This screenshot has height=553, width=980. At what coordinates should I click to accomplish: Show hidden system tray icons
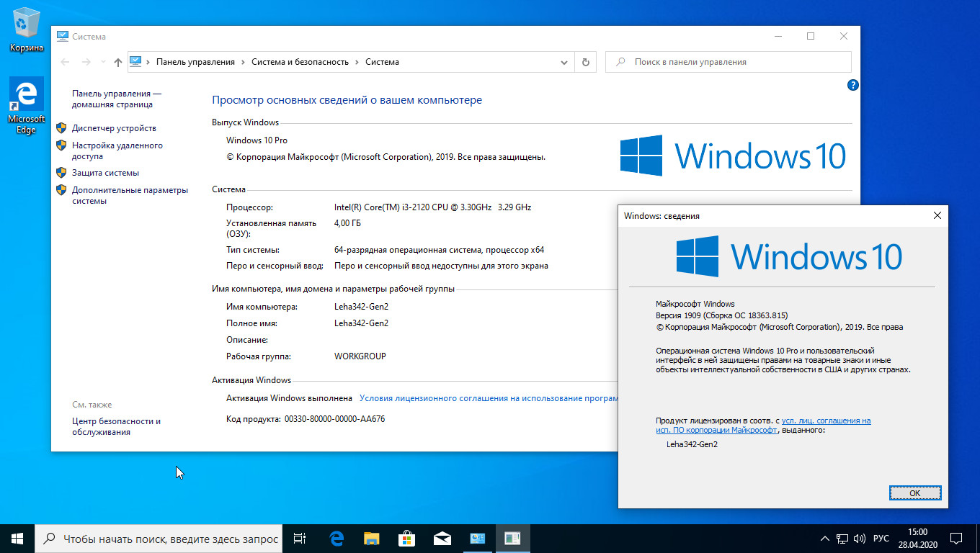(825, 539)
